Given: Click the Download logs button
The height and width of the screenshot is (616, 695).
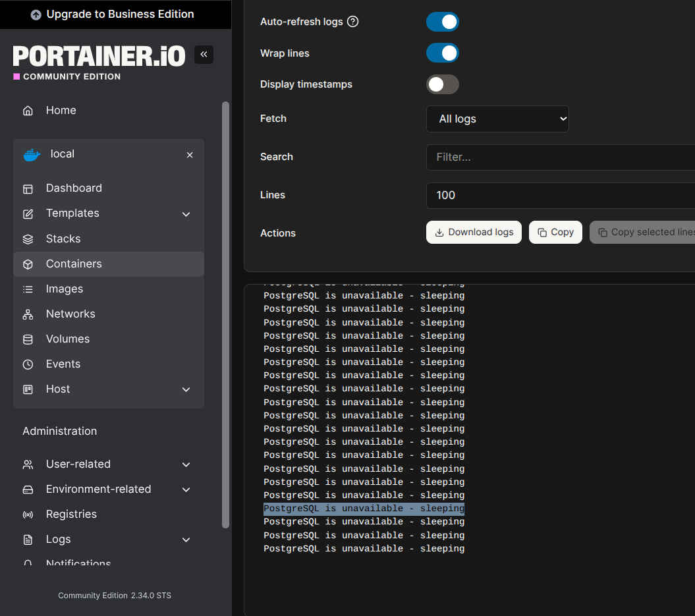Looking at the screenshot, I should pos(474,233).
